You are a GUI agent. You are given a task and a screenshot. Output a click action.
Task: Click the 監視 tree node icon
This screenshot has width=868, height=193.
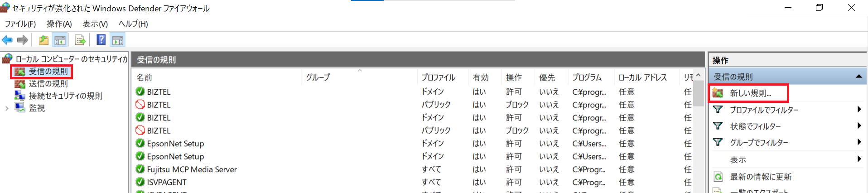pos(19,108)
